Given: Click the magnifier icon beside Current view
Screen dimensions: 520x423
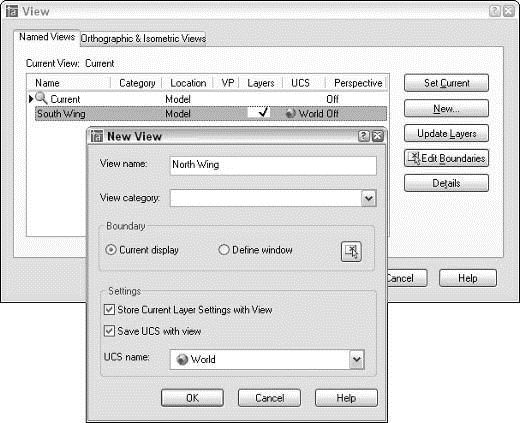Looking at the screenshot, I should pyautogui.click(x=41, y=98).
